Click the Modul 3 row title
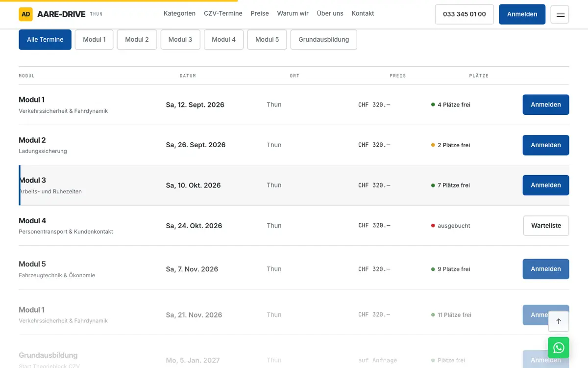The width and height of the screenshot is (588, 368). tap(32, 181)
